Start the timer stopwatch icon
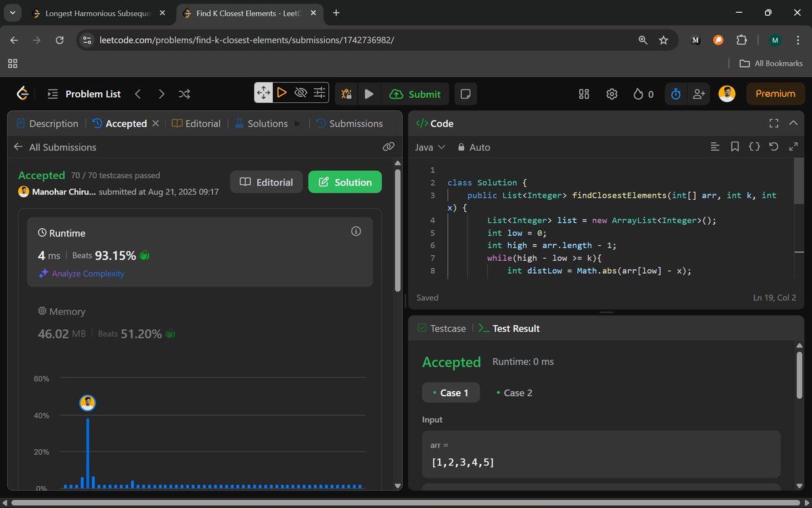This screenshot has height=508, width=812. coord(675,94)
